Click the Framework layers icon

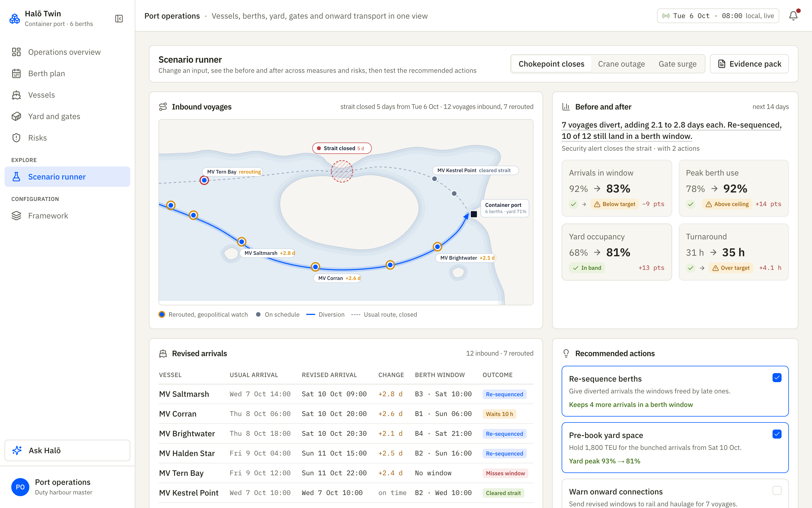click(x=16, y=216)
